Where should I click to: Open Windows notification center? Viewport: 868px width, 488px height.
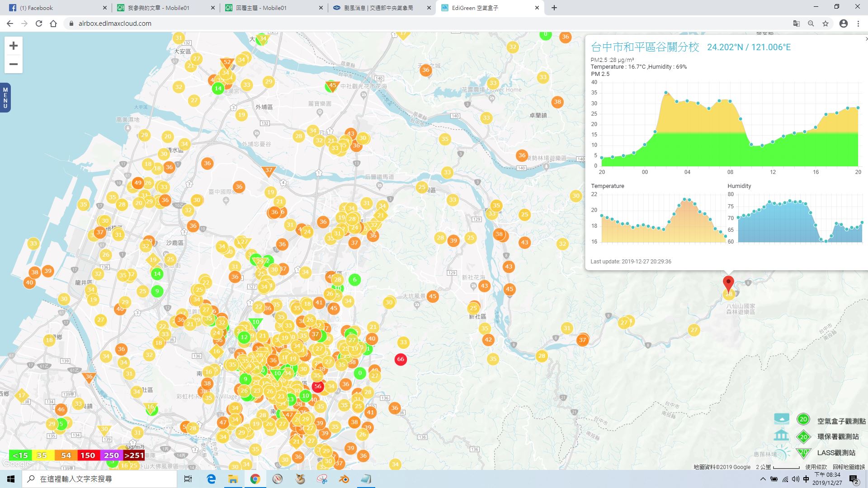click(x=854, y=479)
